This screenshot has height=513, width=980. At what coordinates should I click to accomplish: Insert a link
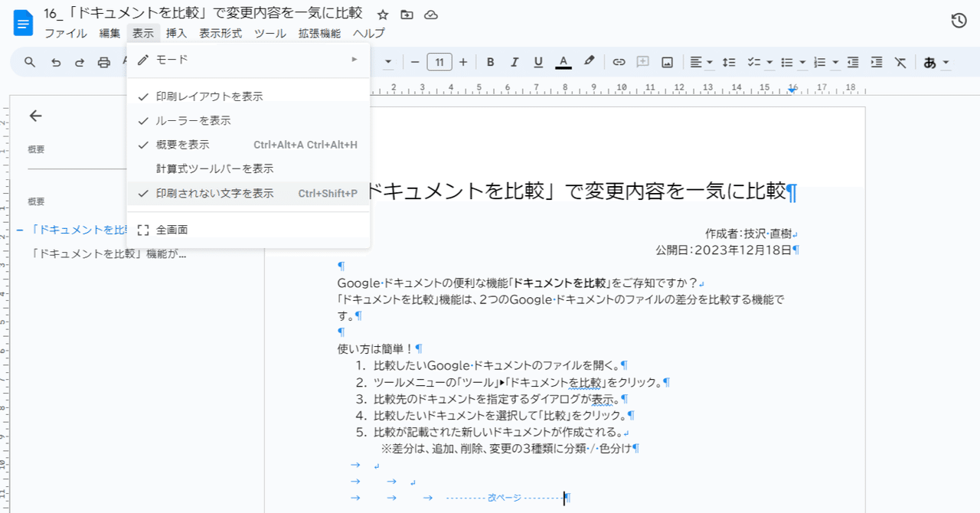click(x=619, y=62)
